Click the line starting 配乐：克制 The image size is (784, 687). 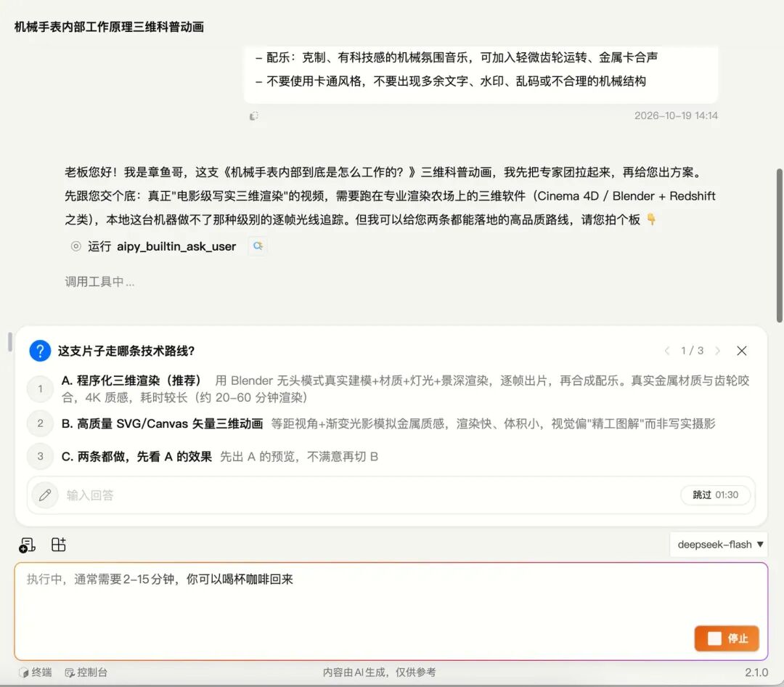pyautogui.click(x=457, y=57)
